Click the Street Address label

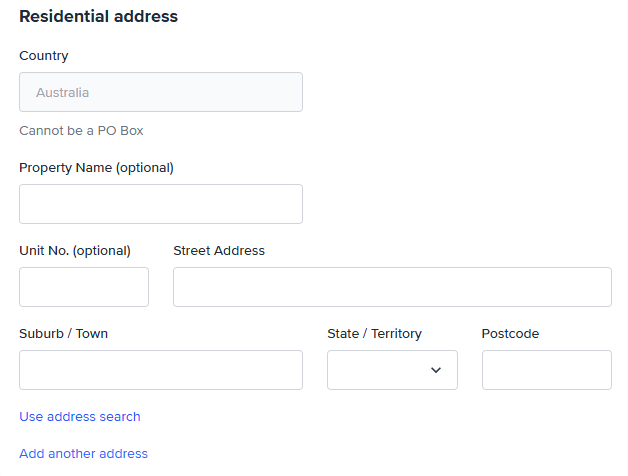coord(219,250)
